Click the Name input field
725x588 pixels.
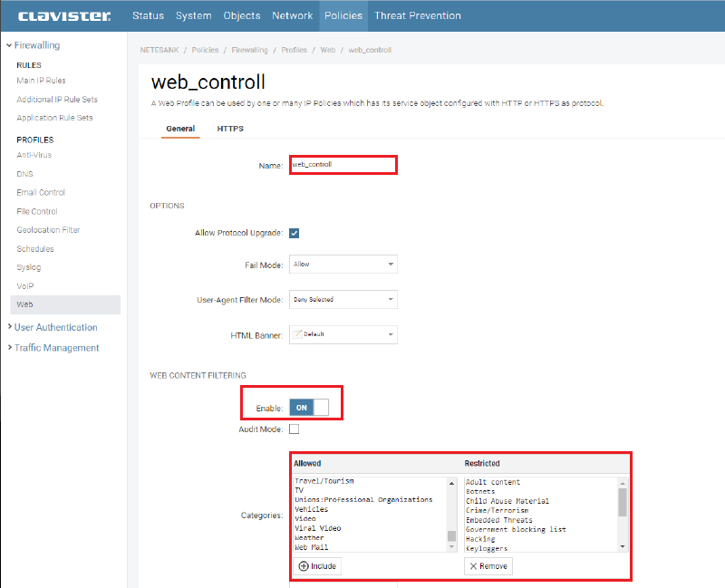point(343,165)
